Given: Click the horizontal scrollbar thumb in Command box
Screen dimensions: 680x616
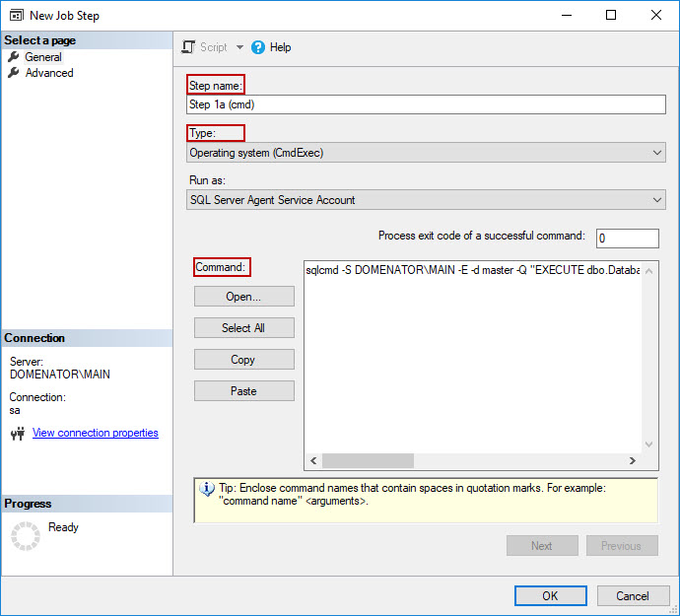Looking at the screenshot, I should click(x=368, y=460).
